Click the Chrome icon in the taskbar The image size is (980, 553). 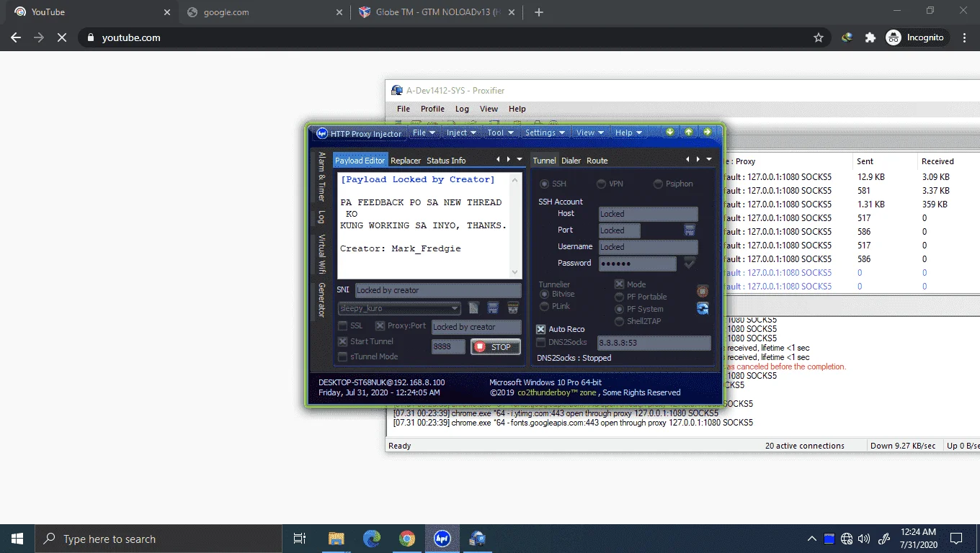click(x=406, y=539)
